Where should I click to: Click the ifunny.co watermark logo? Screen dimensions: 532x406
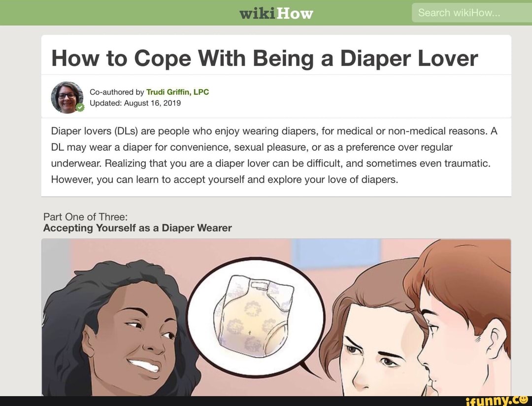click(x=497, y=401)
